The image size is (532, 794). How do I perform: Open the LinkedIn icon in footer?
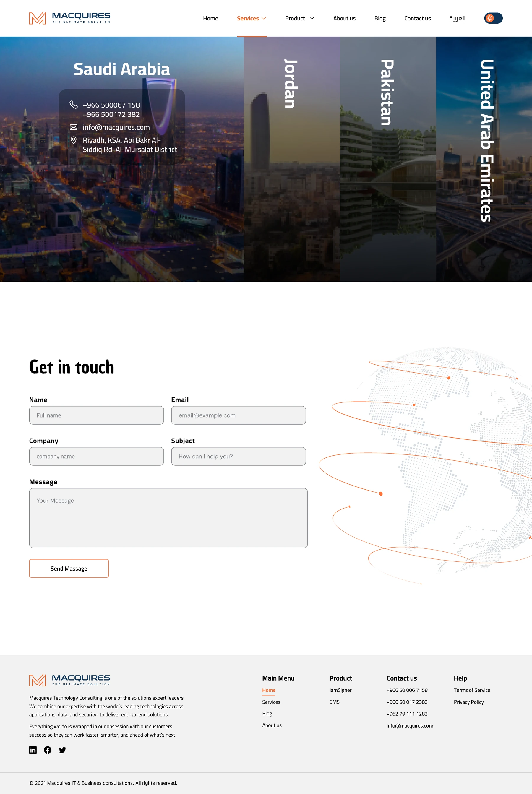[33, 750]
